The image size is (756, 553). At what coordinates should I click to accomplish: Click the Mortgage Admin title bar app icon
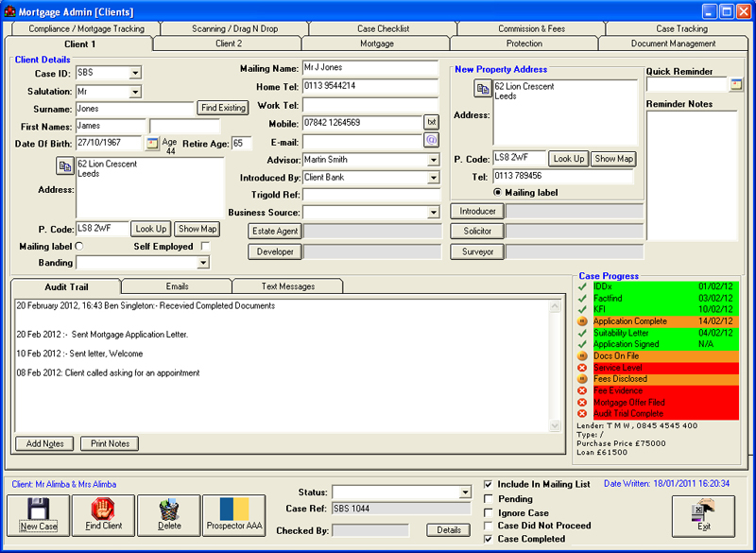tap(9, 11)
